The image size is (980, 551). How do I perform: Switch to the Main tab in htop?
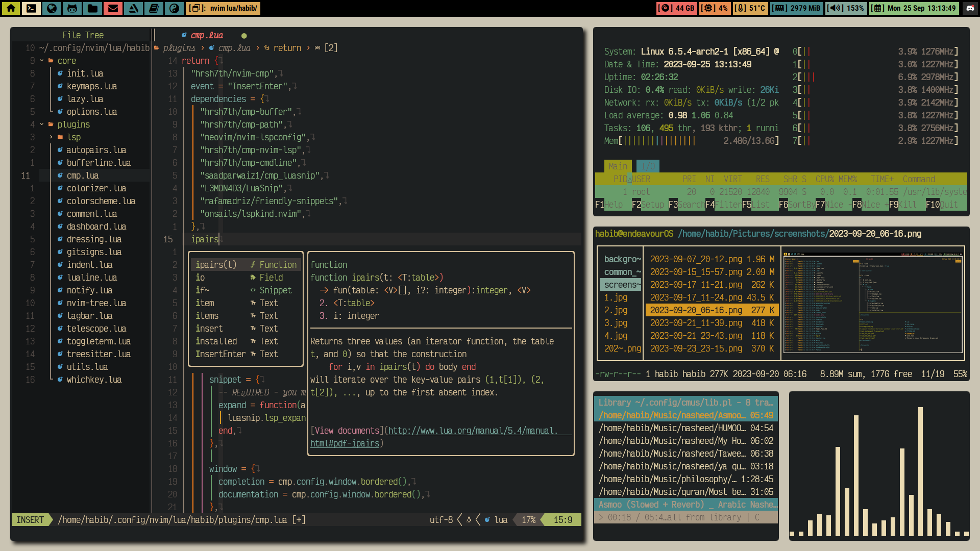[618, 166]
